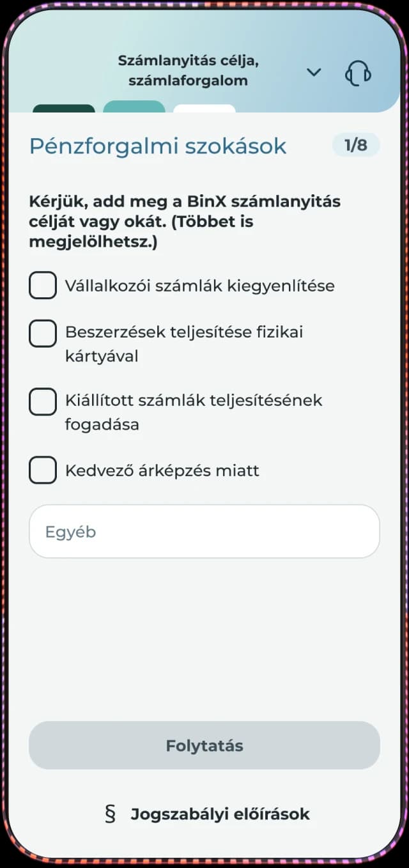Select the dark green progress tab
The height and width of the screenshot is (868, 409).
[64, 109]
